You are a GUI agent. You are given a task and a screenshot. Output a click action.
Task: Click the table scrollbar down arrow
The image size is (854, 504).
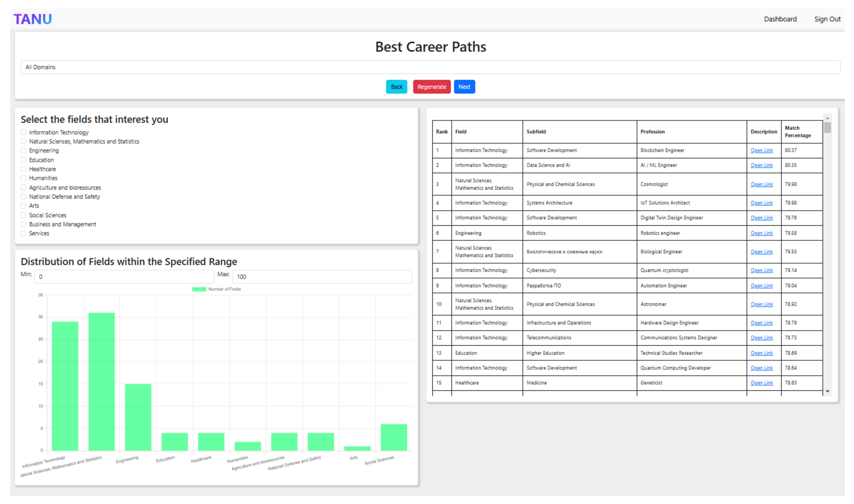point(827,391)
